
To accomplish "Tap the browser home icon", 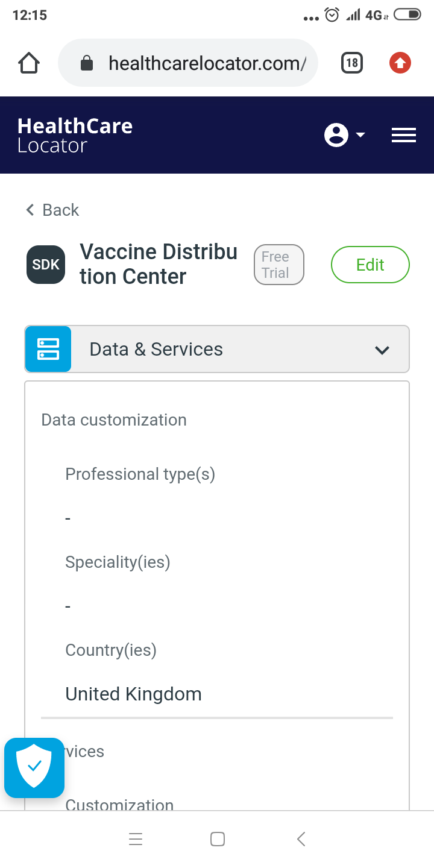I will (x=29, y=63).
